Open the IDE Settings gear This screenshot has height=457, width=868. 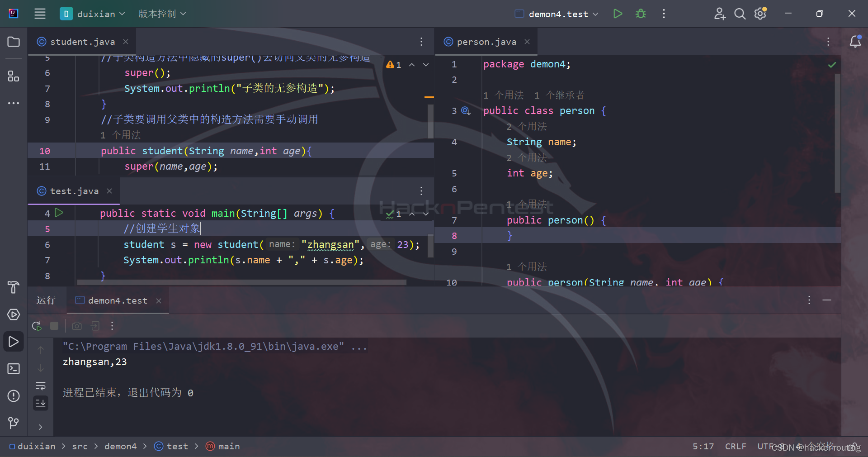pos(760,14)
